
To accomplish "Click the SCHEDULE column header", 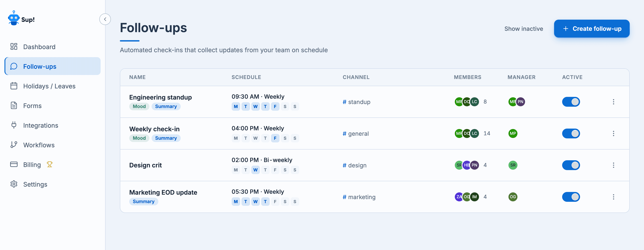I will (x=246, y=77).
